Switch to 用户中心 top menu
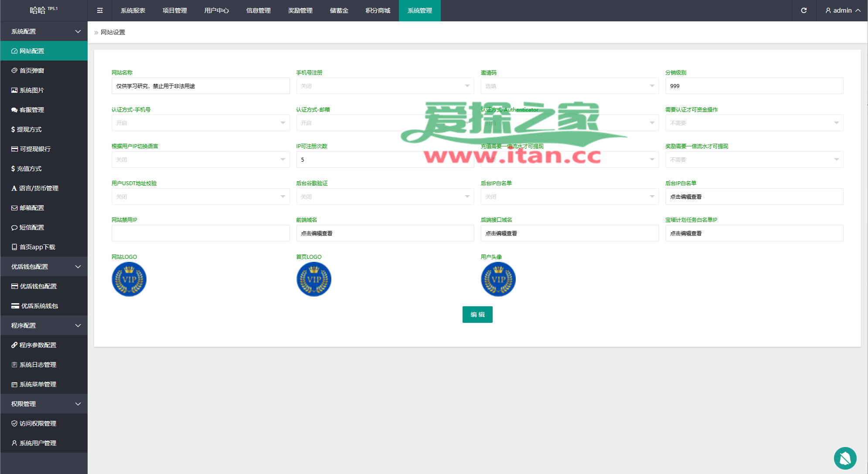 coord(217,10)
